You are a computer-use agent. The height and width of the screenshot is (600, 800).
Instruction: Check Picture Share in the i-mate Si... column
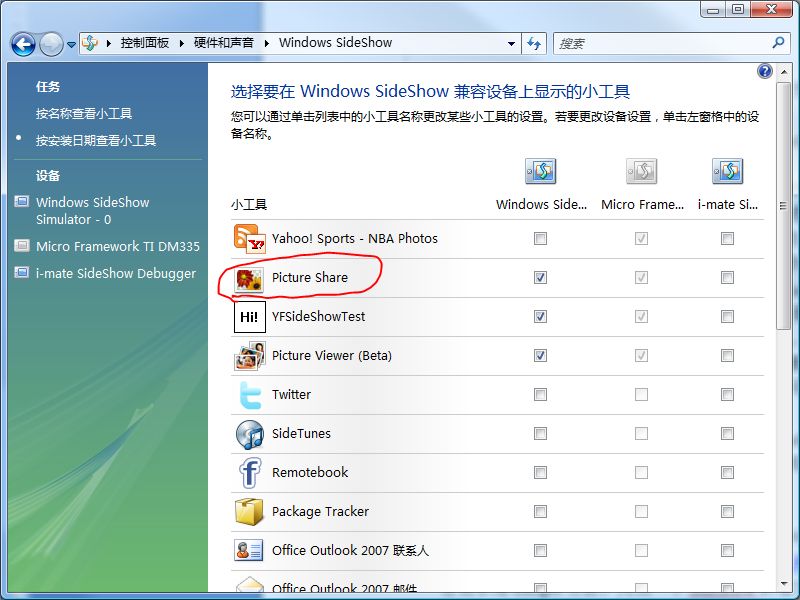click(x=728, y=278)
